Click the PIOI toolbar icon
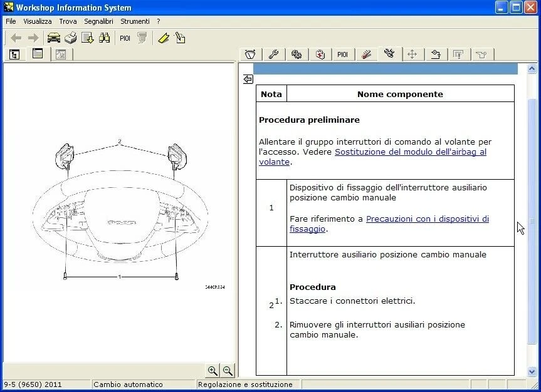Image resolution: width=541 pixels, height=392 pixels. tap(124, 38)
